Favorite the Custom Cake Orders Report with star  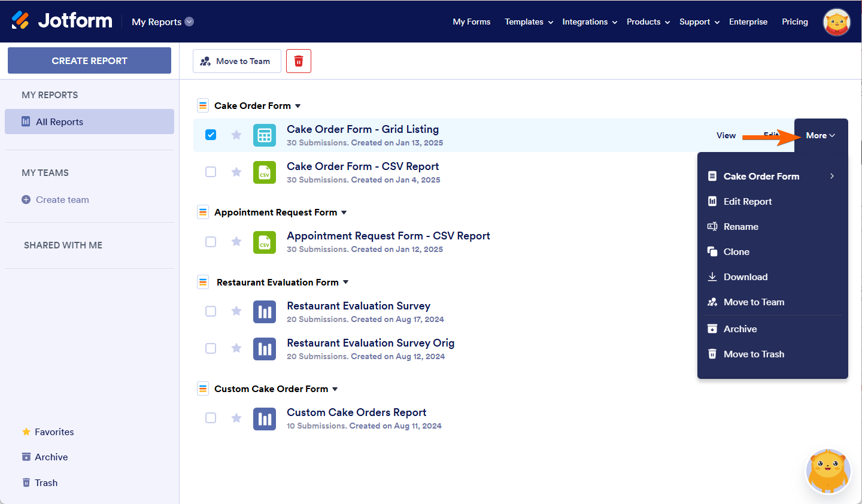(x=236, y=418)
